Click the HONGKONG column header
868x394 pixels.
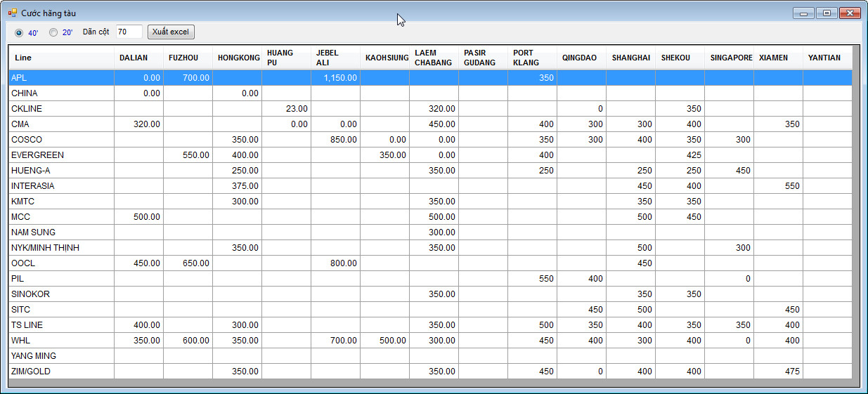pyautogui.click(x=237, y=58)
